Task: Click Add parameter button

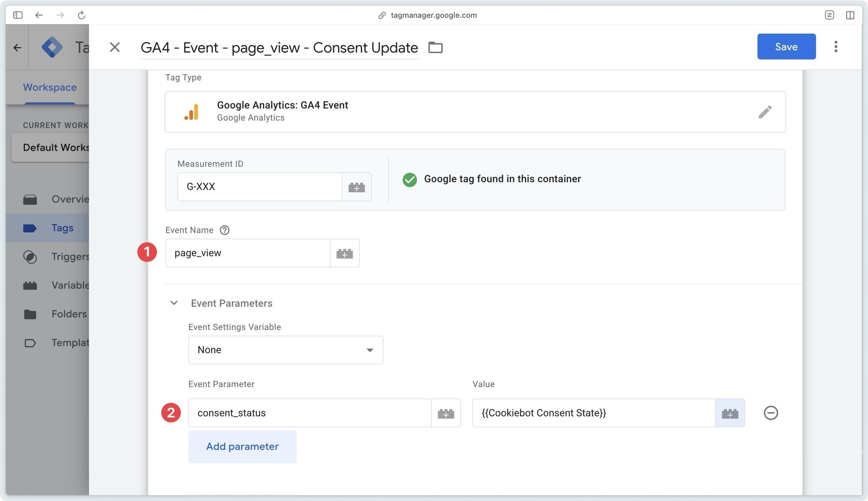Action: (242, 446)
